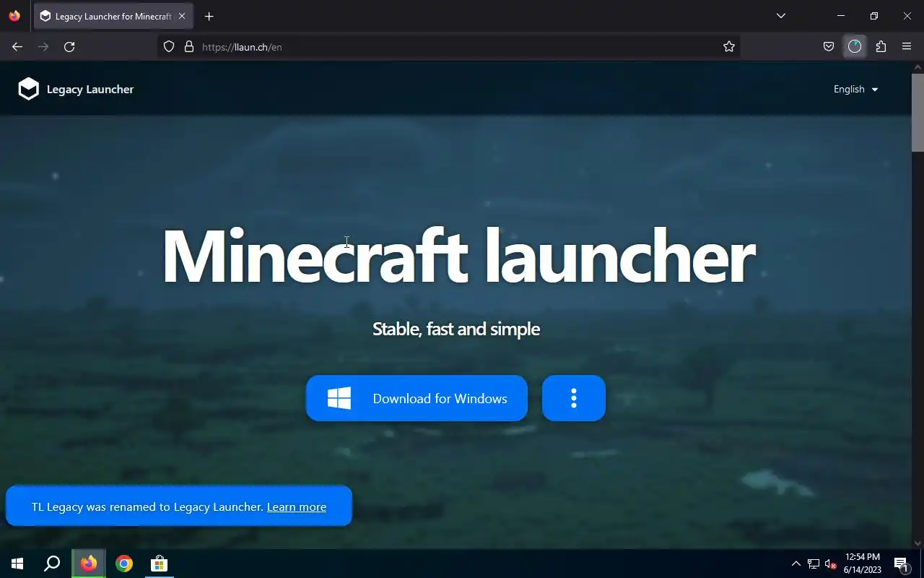Minimize the Firefox window
Viewport: 924px width, 578px height.
click(x=841, y=16)
